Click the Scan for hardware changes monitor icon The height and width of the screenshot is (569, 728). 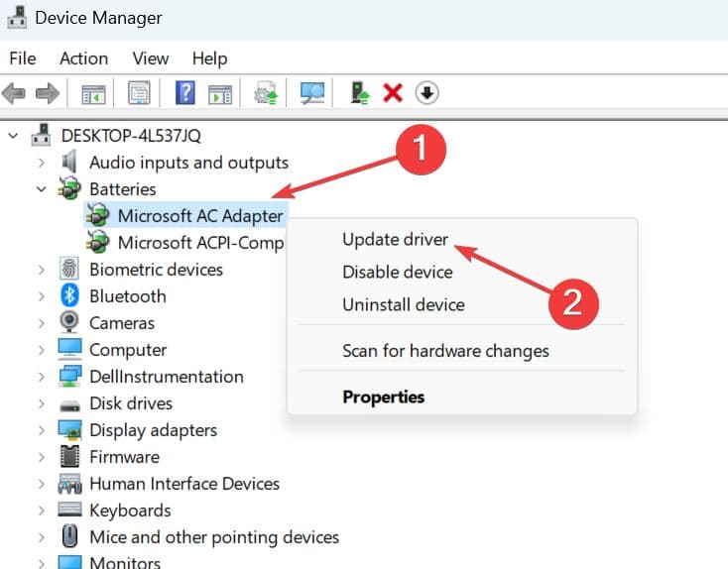click(313, 93)
